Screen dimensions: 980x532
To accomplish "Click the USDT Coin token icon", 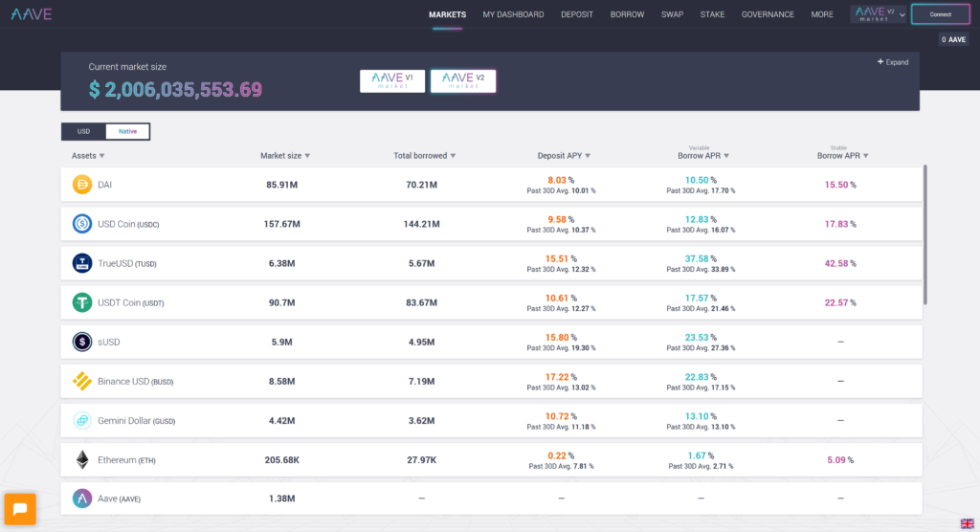I will pyautogui.click(x=82, y=302).
